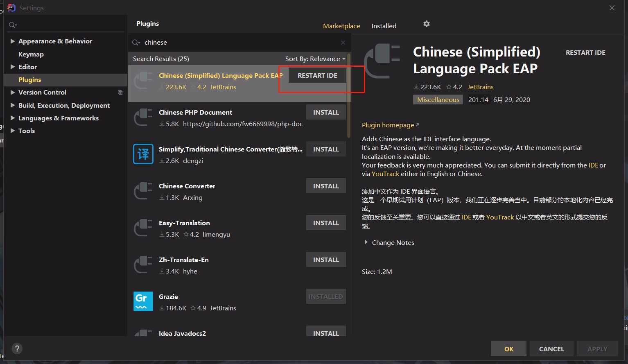Open the plugins gear settings menu
This screenshot has width=628, height=364.
tap(427, 24)
